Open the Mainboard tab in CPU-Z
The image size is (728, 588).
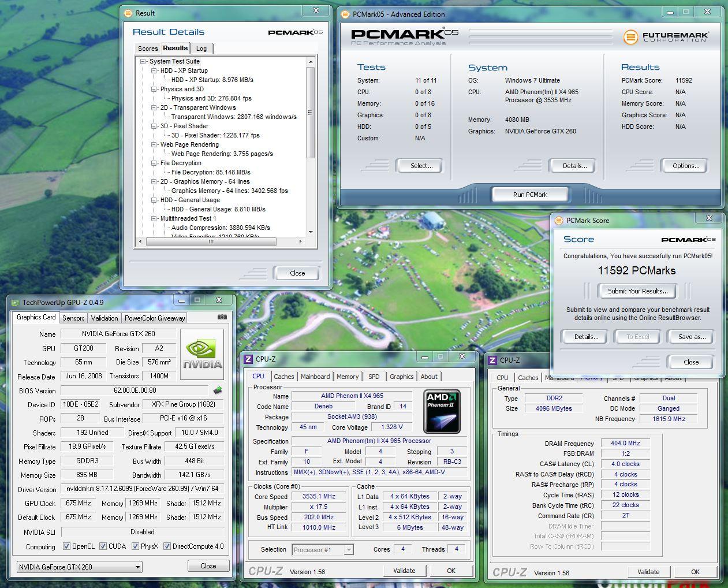click(315, 377)
